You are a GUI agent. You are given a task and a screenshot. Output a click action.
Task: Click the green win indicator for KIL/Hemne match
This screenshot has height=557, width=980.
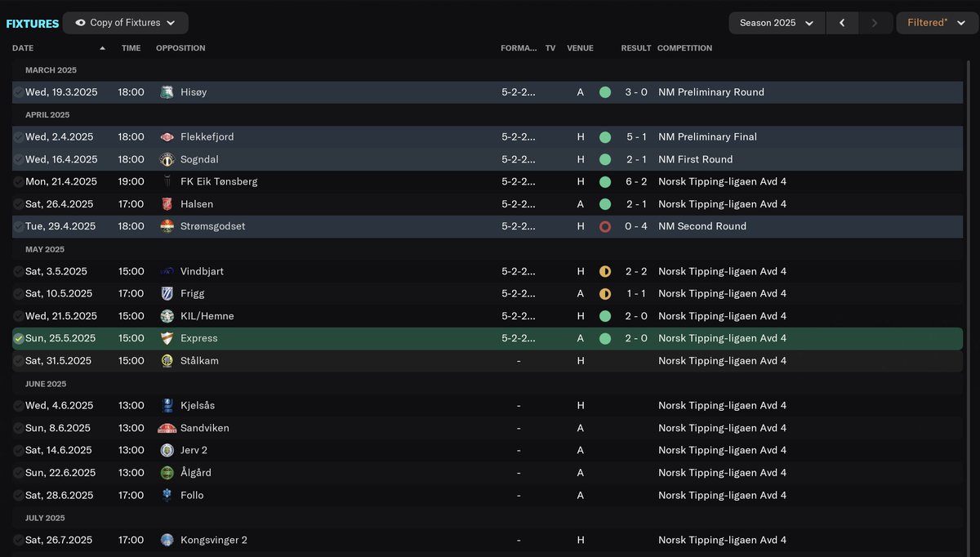(x=605, y=316)
